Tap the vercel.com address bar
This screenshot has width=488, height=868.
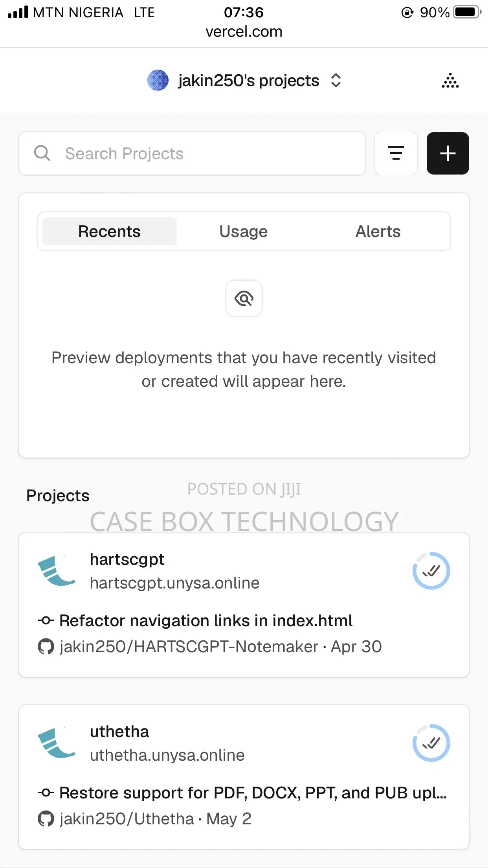244,31
